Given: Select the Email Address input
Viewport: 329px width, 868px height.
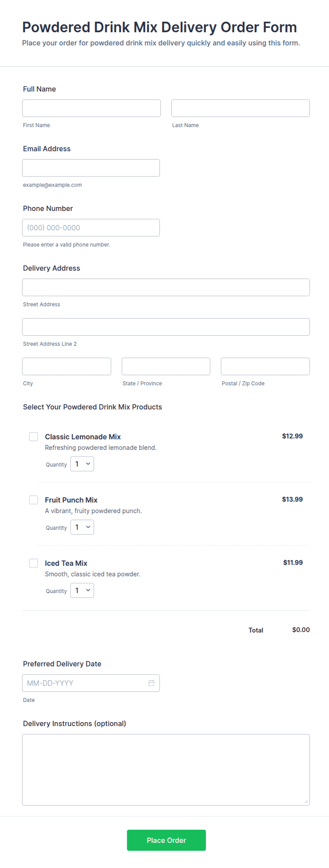Looking at the screenshot, I should coord(91,168).
